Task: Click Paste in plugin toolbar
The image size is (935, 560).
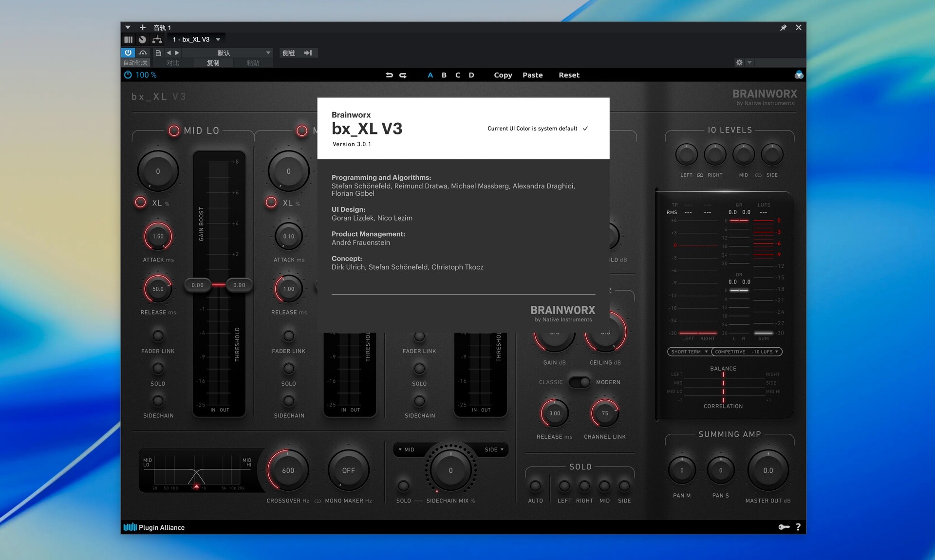Action: (x=533, y=75)
